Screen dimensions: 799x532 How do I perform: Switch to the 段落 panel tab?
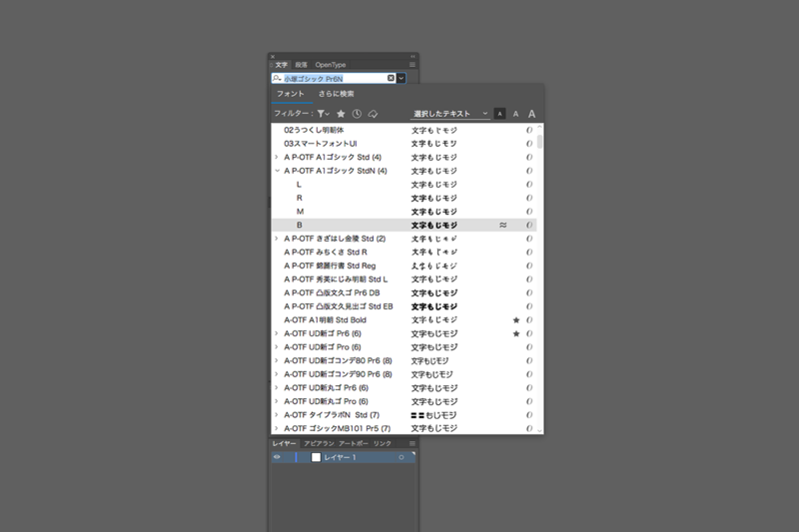(x=302, y=65)
